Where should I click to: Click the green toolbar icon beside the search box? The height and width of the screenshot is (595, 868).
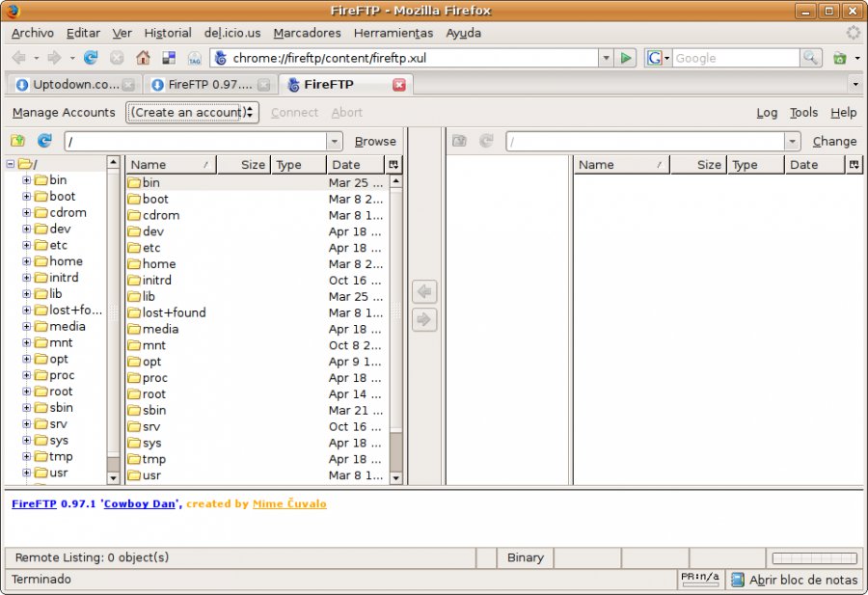click(840, 58)
